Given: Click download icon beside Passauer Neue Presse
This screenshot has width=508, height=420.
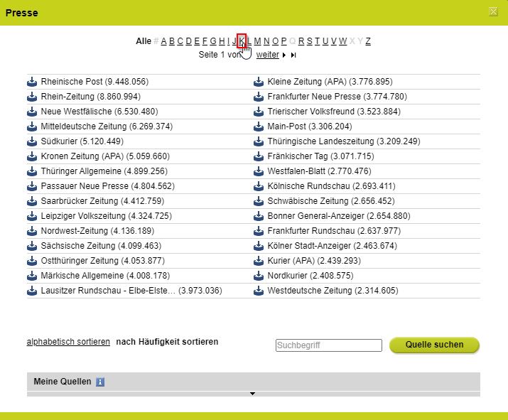Looking at the screenshot, I should (x=32, y=186).
